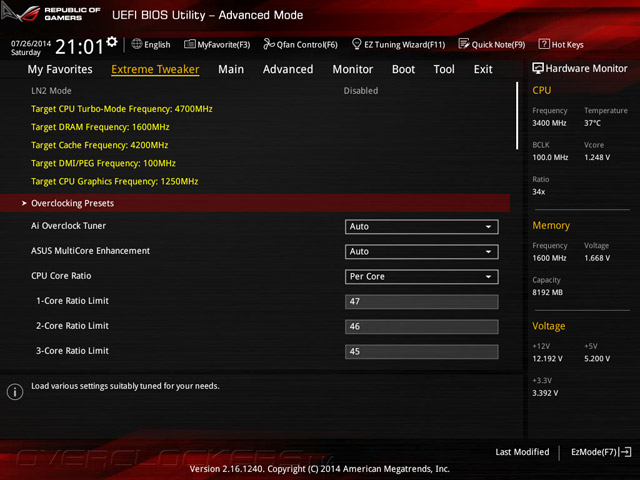Click Target DRAM Frequency: 1600MHz
640x480 pixels.
tap(100, 127)
